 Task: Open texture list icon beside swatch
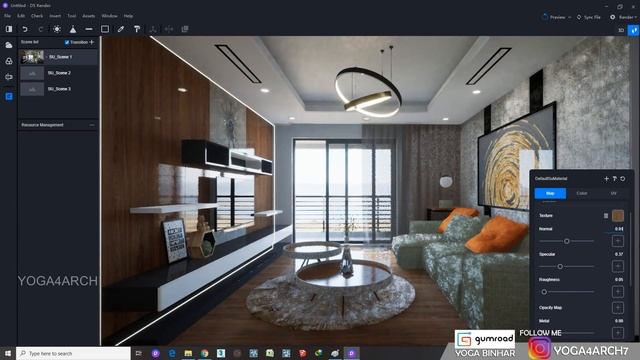click(606, 216)
